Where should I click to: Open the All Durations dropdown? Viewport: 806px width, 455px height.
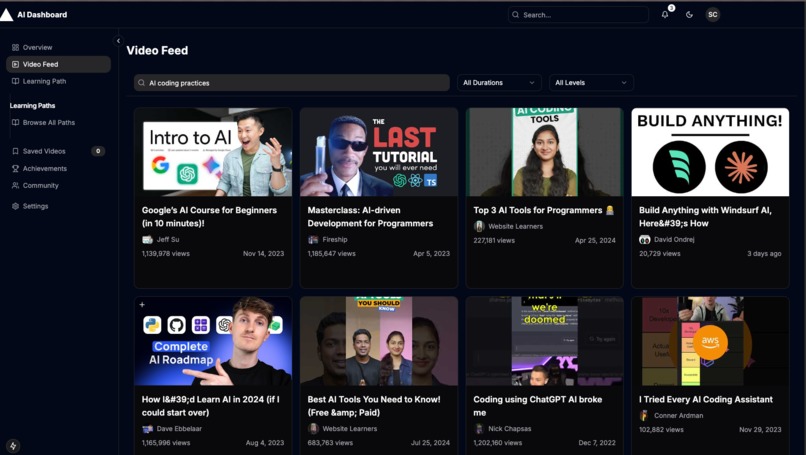coord(499,83)
